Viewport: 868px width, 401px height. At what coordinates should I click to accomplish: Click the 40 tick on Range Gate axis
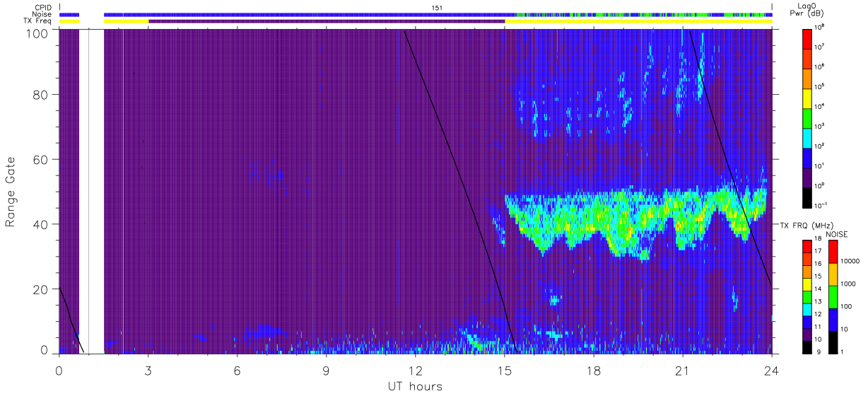coord(40,224)
